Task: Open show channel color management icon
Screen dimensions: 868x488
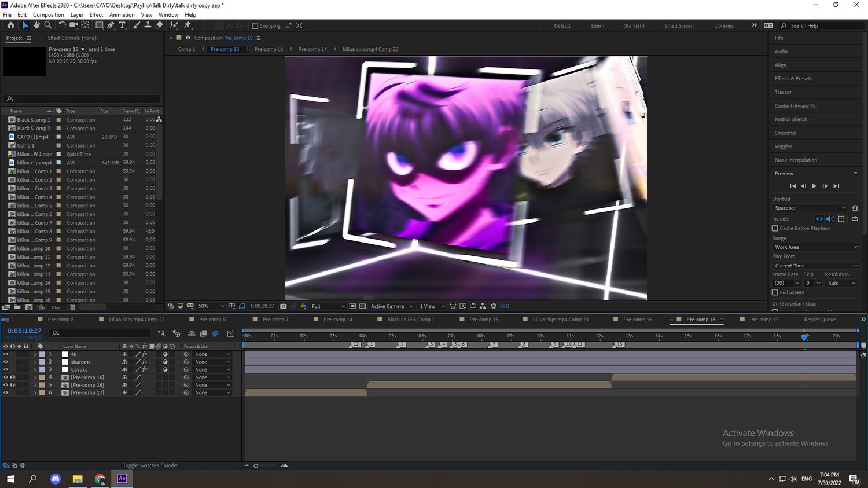Action: pos(303,306)
